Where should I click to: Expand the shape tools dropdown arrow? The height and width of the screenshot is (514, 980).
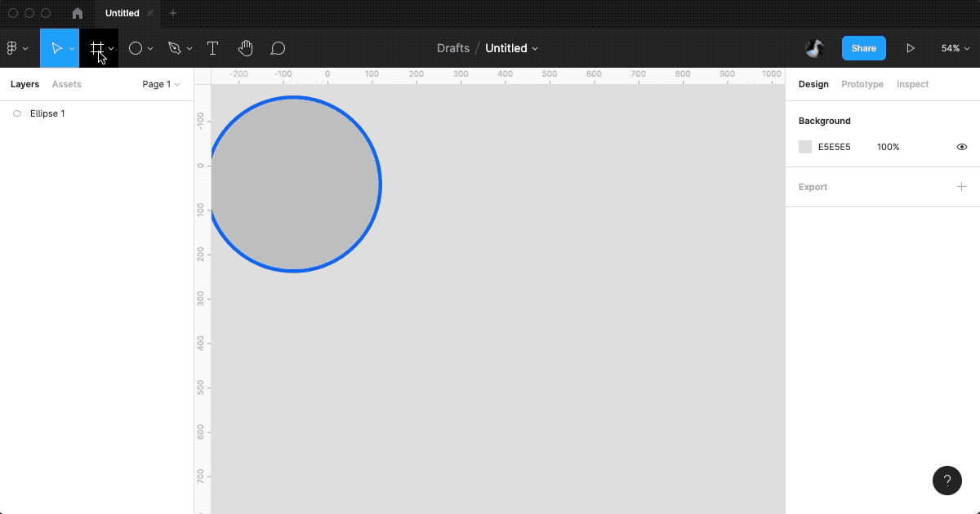tap(150, 49)
